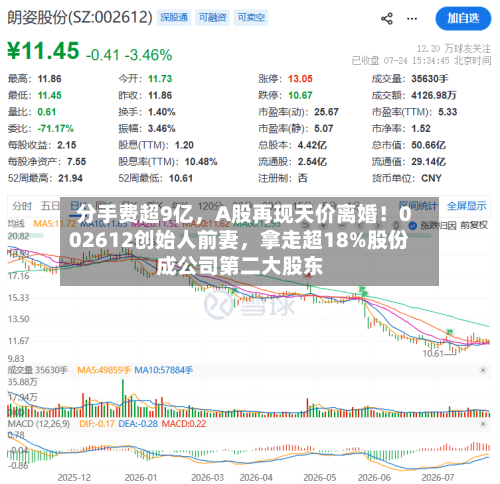Screen dimensions: 500x484
Task: Click the MACD (12,26,9) label
Action: click(39, 424)
